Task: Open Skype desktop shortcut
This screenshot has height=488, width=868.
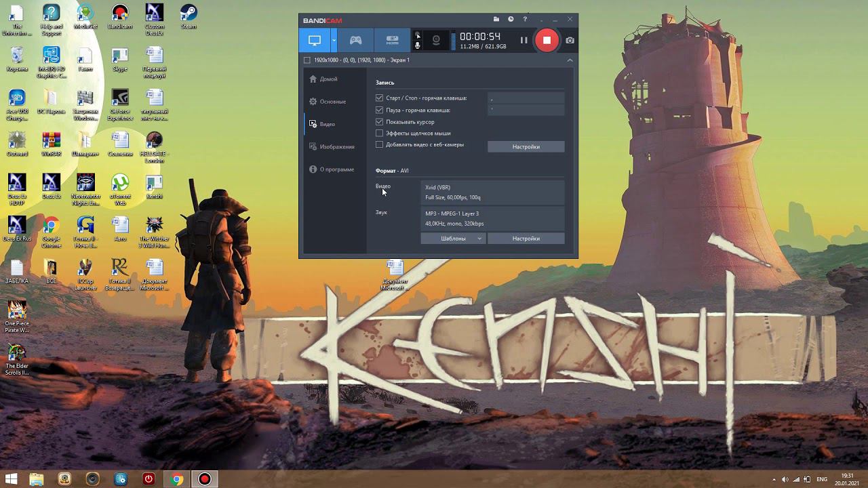Action: point(120,59)
